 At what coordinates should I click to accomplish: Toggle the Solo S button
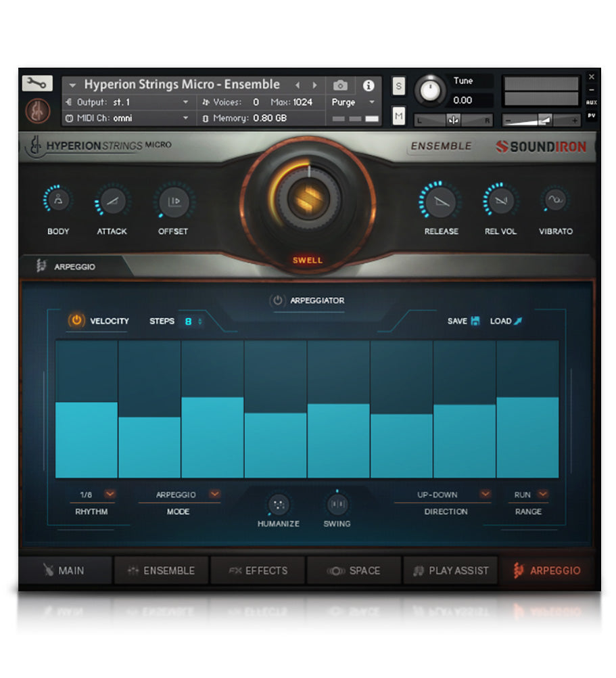pyautogui.click(x=398, y=86)
